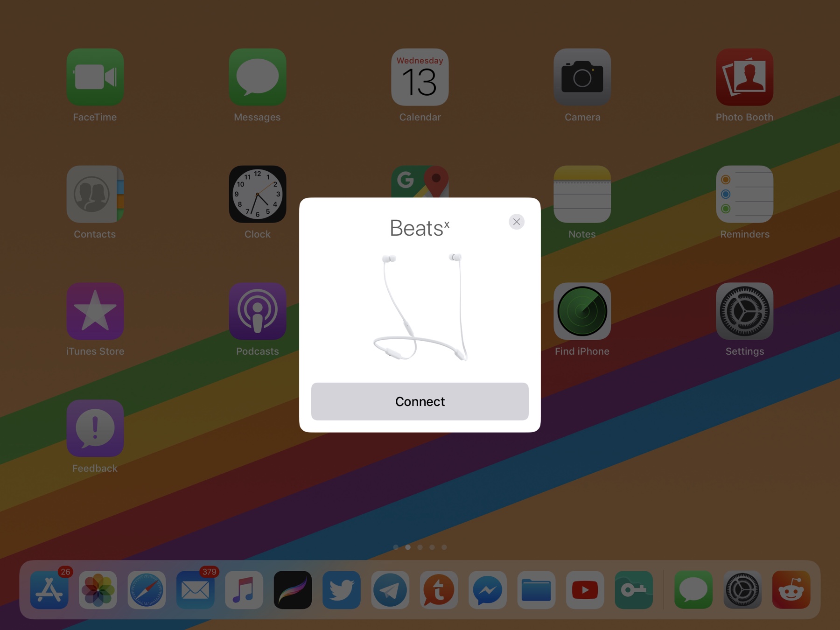The image size is (840, 630).
Task: Open the Files app in the dock
Action: point(536,590)
